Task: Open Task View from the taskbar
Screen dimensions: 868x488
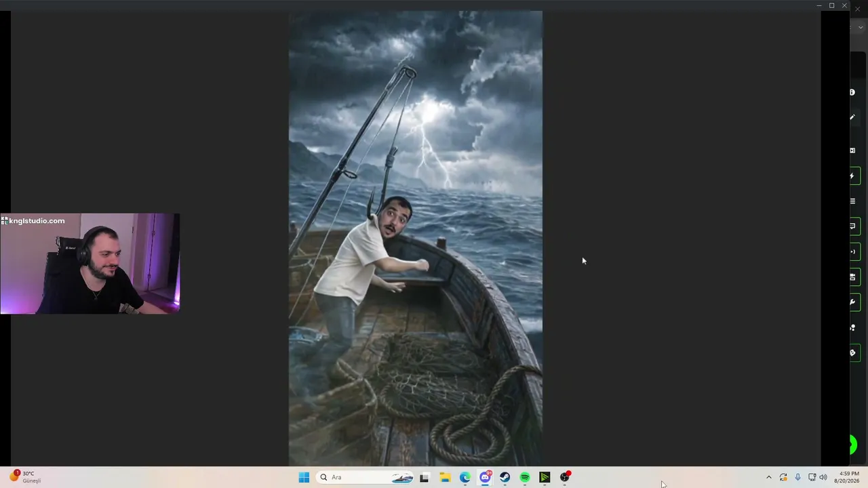Action: (425, 477)
